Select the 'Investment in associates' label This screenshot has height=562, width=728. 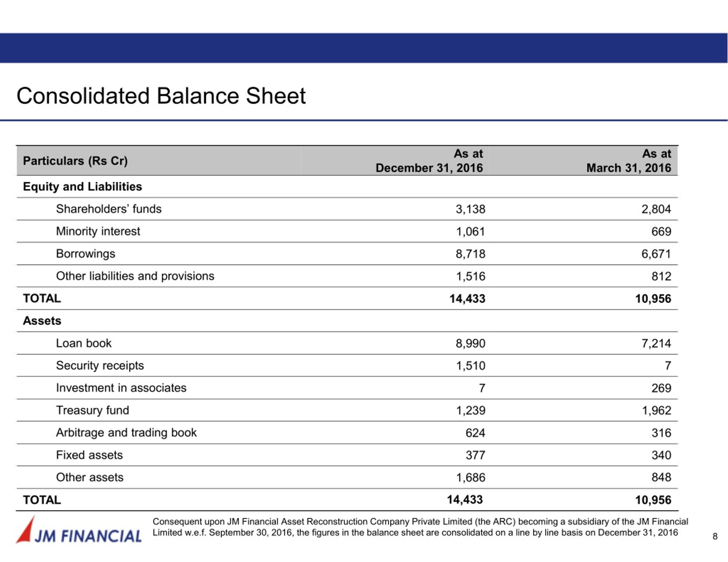point(121,388)
